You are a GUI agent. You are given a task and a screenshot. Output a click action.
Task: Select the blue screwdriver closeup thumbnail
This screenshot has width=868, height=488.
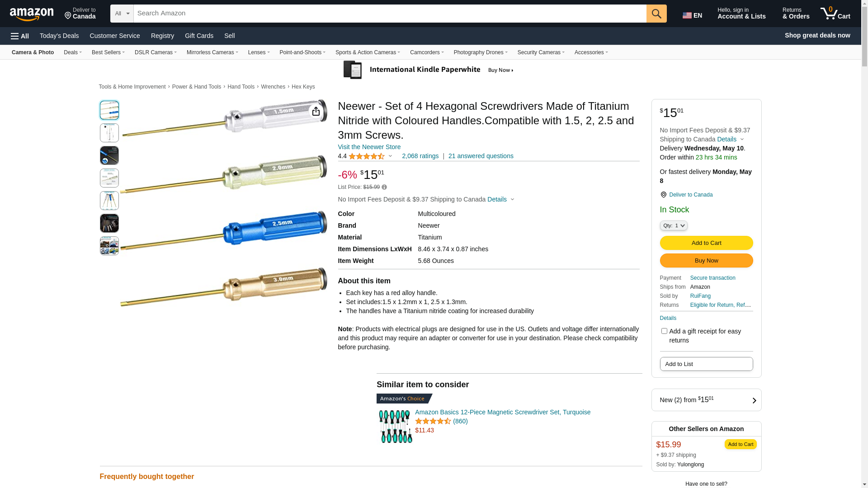(x=109, y=155)
